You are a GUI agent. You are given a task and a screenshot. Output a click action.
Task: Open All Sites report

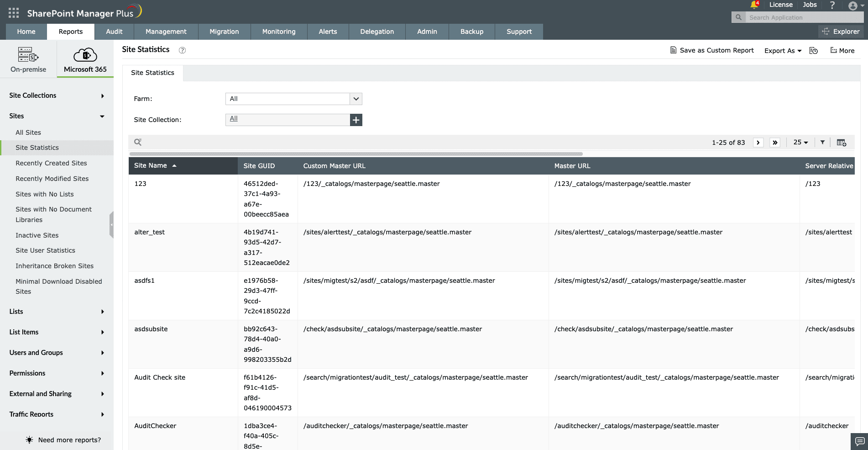click(x=28, y=132)
